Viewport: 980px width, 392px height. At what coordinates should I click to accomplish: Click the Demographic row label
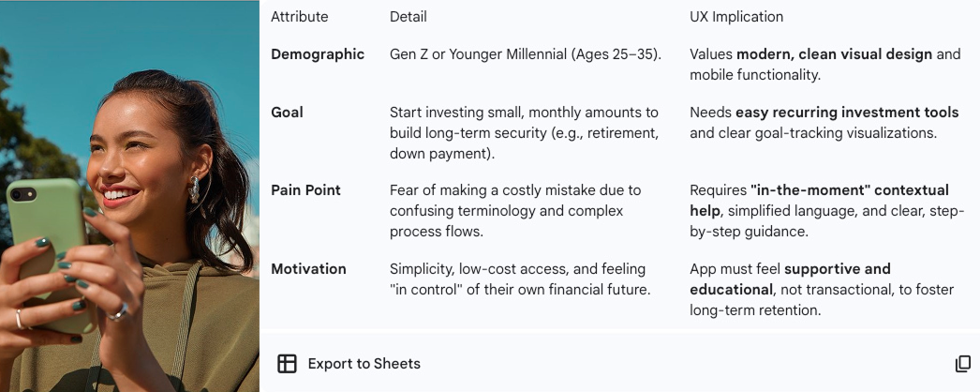pyautogui.click(x=318, y=54)
